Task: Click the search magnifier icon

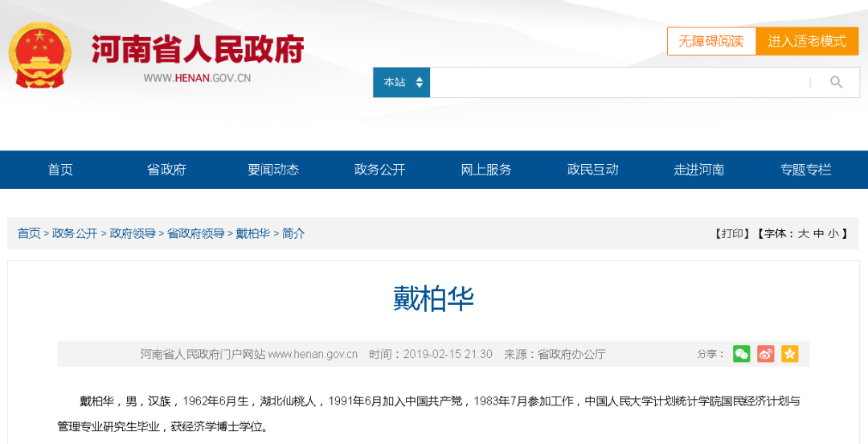Action: tap(836, 83)
